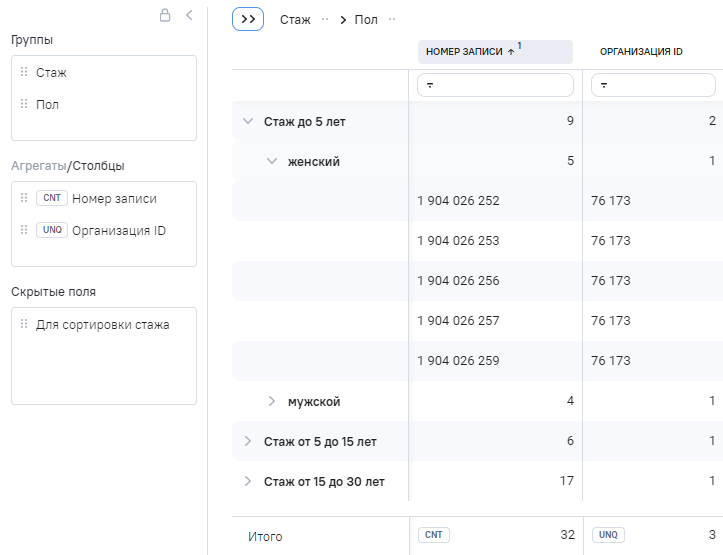
Task: Grab the drag handle beside Стаж group
Action: tap(24, 73)
